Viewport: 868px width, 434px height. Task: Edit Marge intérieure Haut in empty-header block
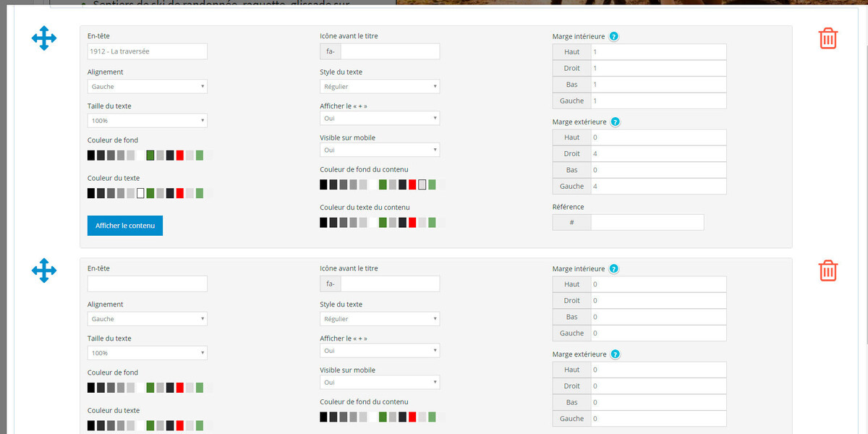click(658, 284)
